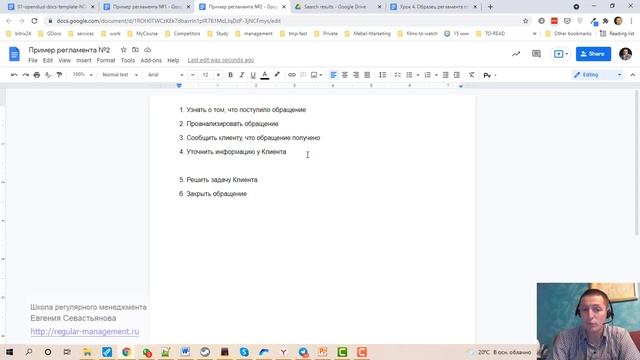Toggle bold formatting
This screenshot has height=360, width=640.
click(231, 75)
